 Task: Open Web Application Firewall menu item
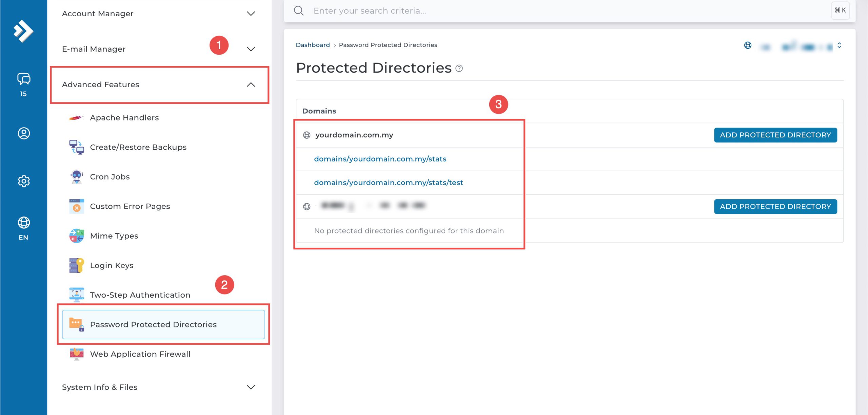[x=140, y=354]
